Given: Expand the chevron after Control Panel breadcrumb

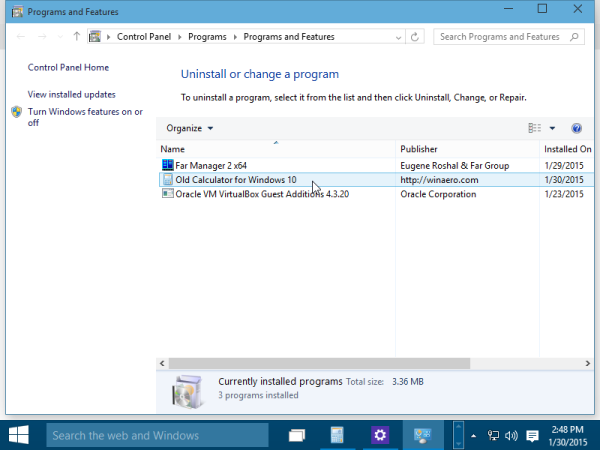Looking at the screenshot, I should [180, 37].
